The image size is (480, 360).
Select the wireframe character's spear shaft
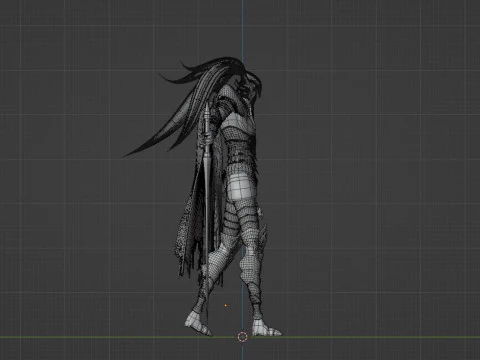(x=207, y=213)
